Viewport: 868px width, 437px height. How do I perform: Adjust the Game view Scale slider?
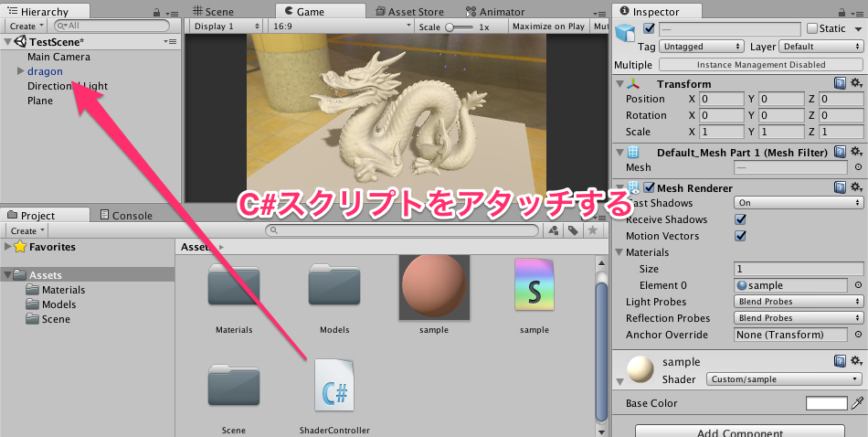click(x=460, y=27)
